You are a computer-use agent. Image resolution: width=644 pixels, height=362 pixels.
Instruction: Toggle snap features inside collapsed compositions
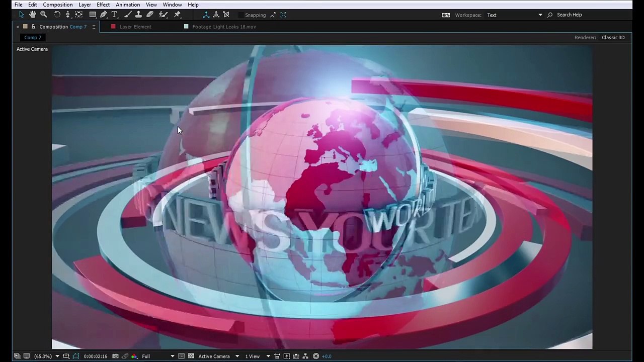tap(283, 15)
